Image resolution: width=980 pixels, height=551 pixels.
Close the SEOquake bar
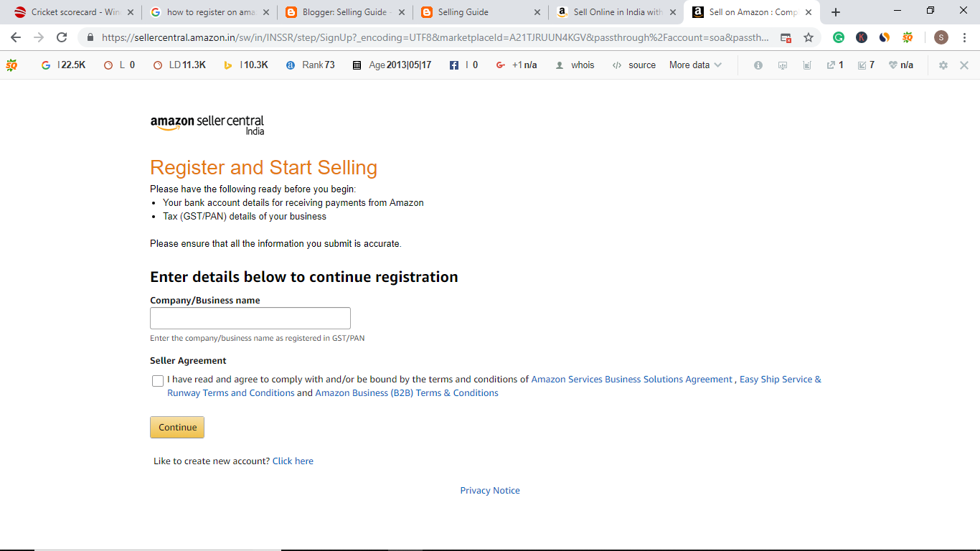964,65
